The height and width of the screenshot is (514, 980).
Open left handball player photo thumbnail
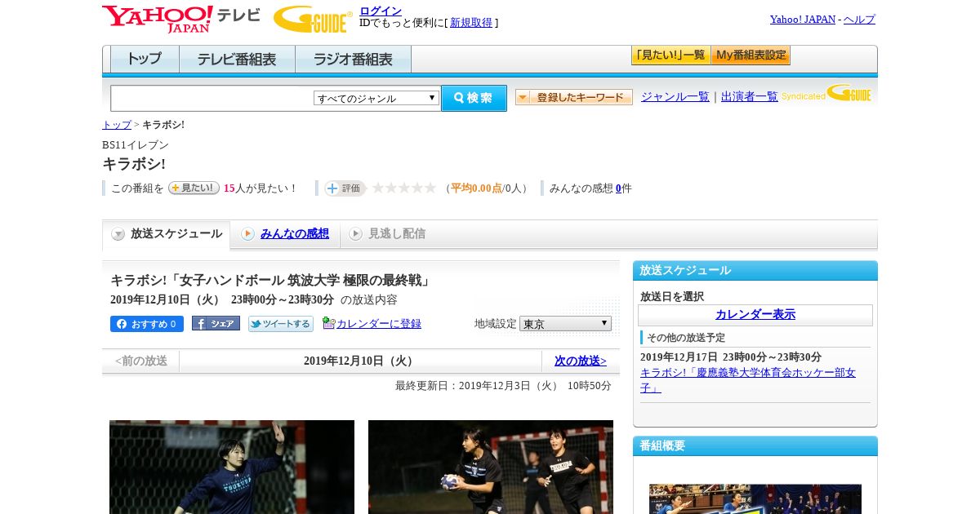[x=232, y=467]
